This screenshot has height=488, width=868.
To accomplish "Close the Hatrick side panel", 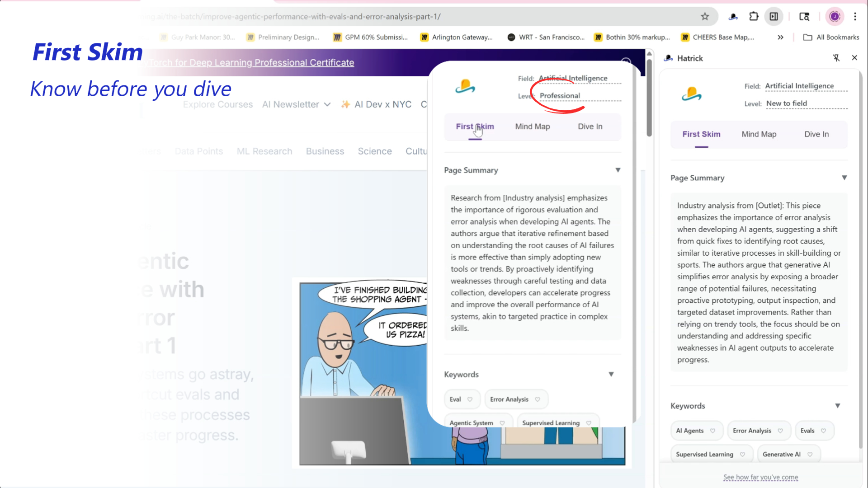I will point(854,58).
